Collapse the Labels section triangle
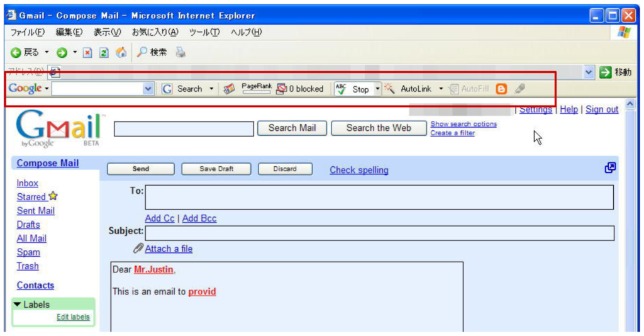This screenshot has width=644, height=336. (18, 305)
